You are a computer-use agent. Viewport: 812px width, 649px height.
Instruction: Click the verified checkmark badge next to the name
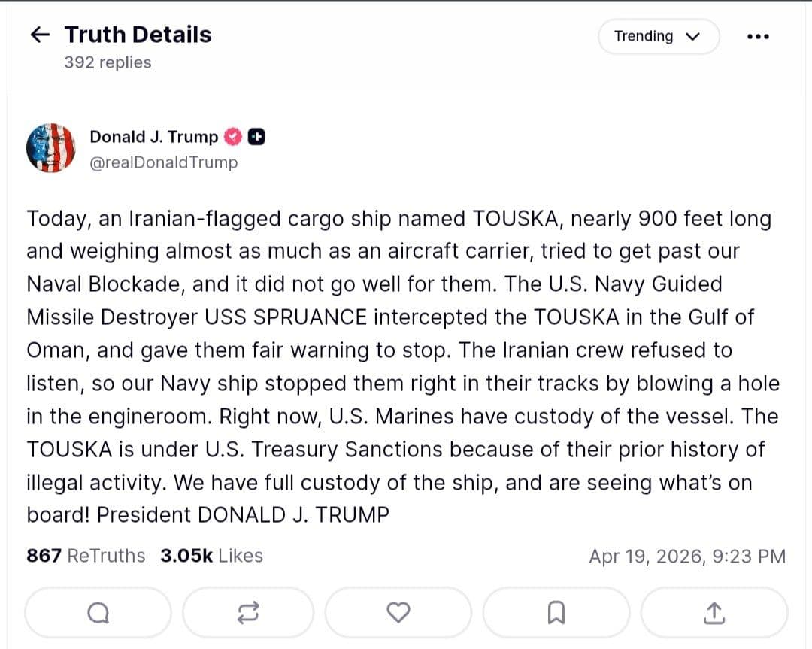click(232, 137)
